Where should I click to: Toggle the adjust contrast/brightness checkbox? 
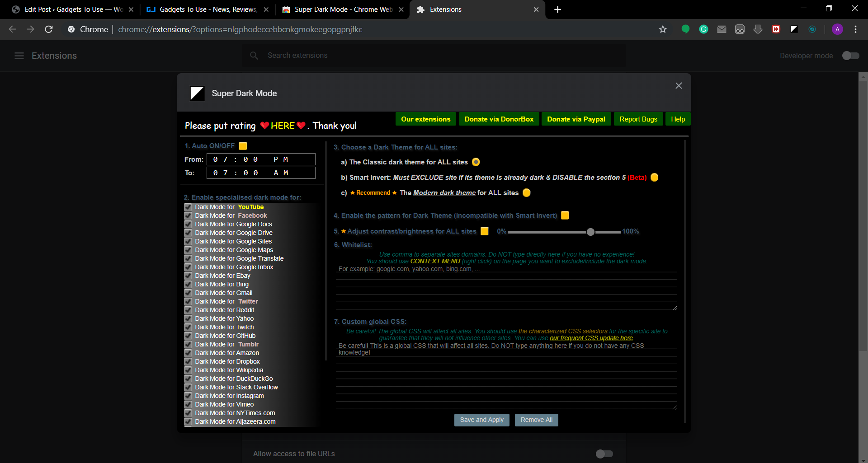coord(484,231)
